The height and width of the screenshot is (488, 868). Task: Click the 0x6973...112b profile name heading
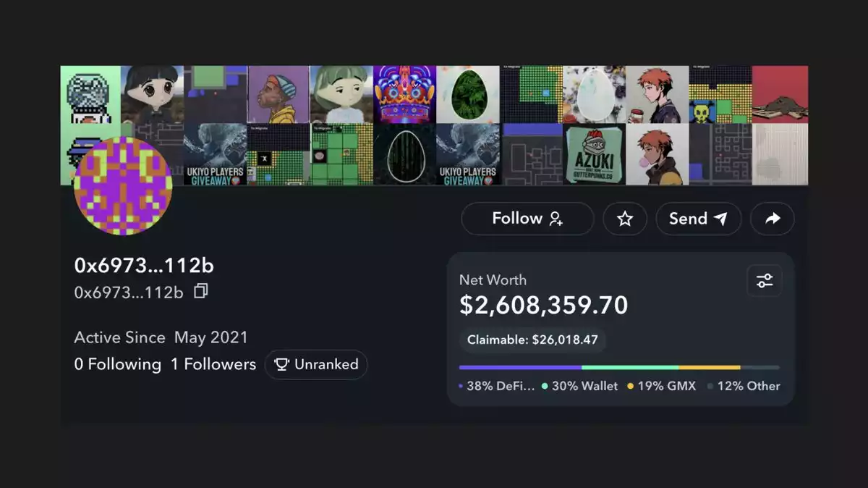tap(144, 266)
